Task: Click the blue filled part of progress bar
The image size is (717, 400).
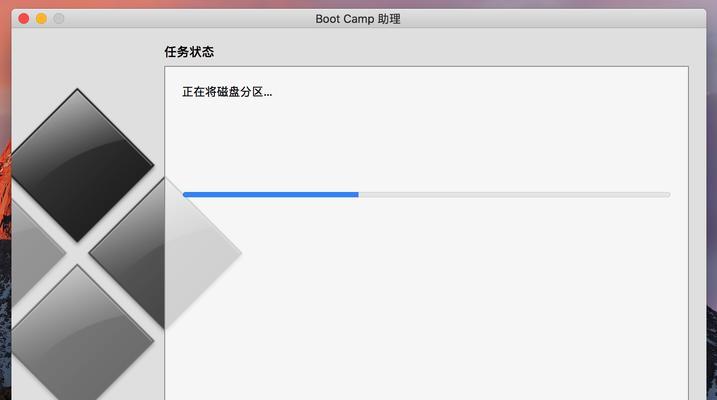Action: 271,195
